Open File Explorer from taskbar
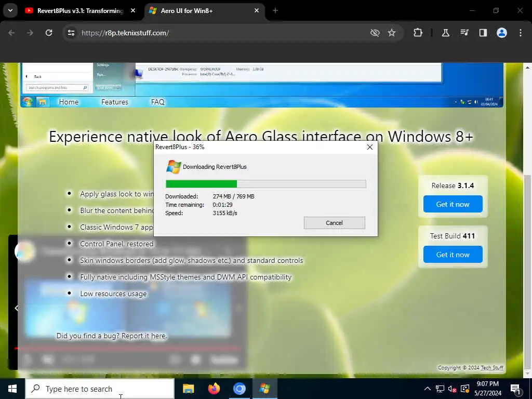Viewport: 532px width, 399px height. tap(188, 389)
